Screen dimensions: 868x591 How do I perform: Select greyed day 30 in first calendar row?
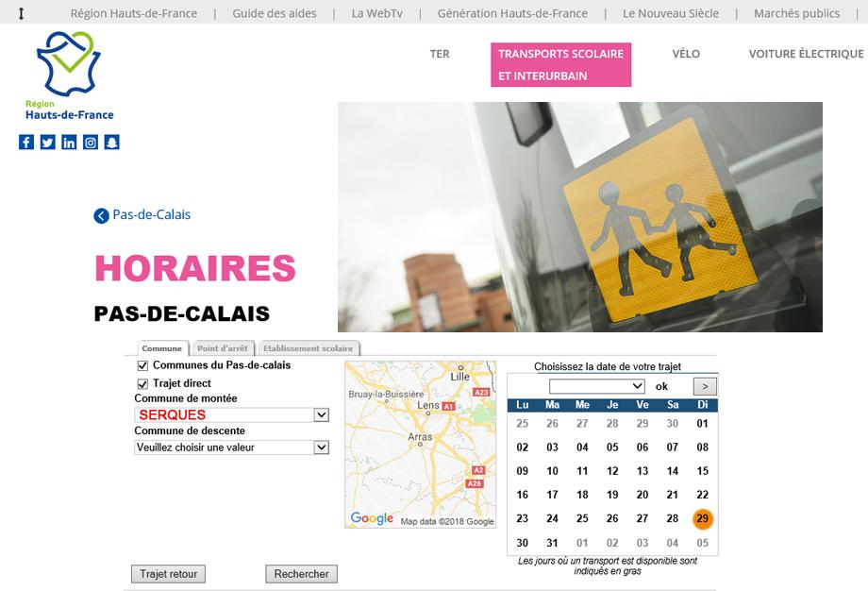[672, 423]
